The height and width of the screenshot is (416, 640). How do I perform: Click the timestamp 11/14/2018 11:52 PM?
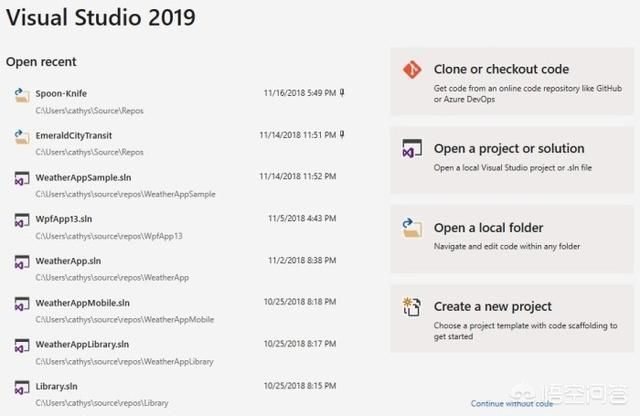(x=298, y=176)
